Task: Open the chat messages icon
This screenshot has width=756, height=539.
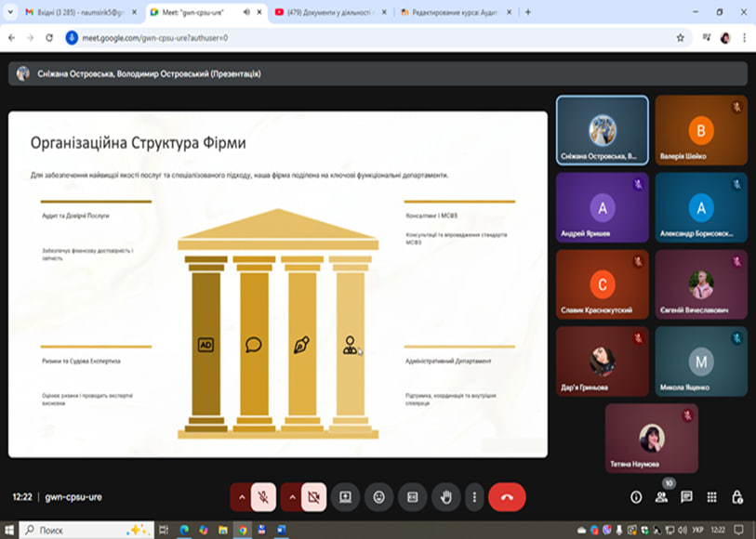Action: pyautogui.click(x=686, y=497)
